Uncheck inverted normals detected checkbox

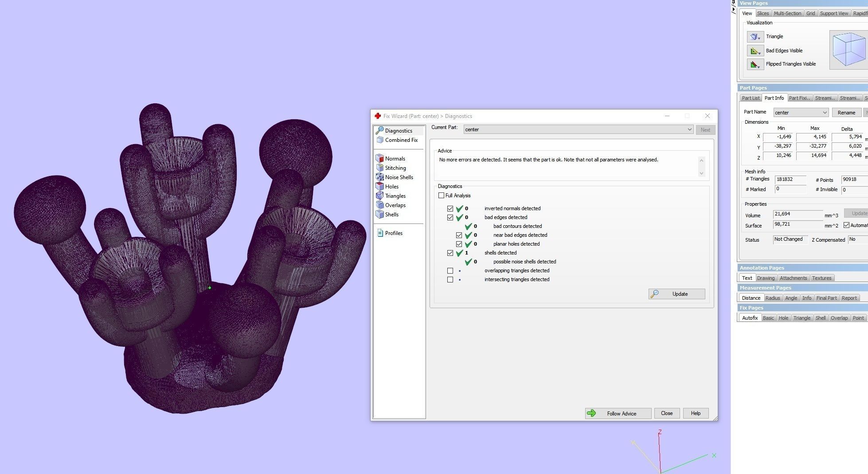pos(450,208)
